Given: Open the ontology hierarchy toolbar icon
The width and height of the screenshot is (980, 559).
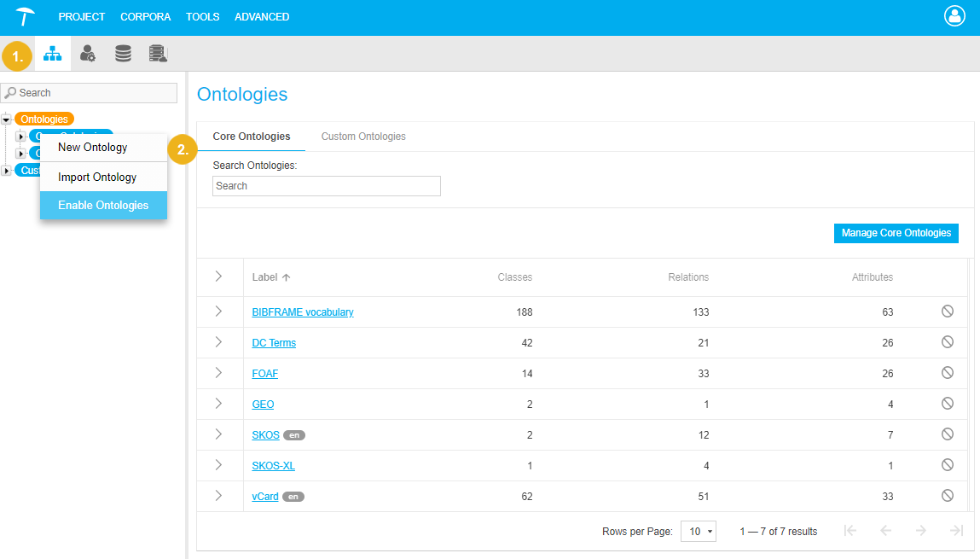Looking at the screenshot, I should pos(53,54).
